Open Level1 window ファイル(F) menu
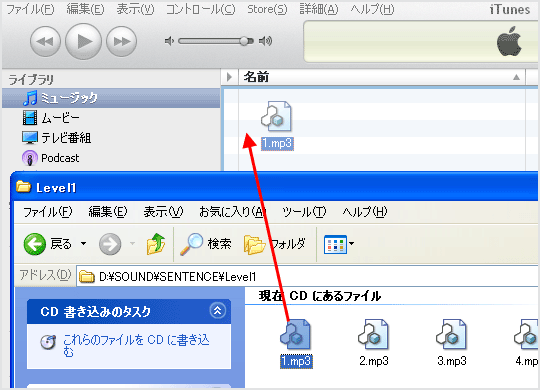This screenshot has width=540, height=390. coord(48,212)
